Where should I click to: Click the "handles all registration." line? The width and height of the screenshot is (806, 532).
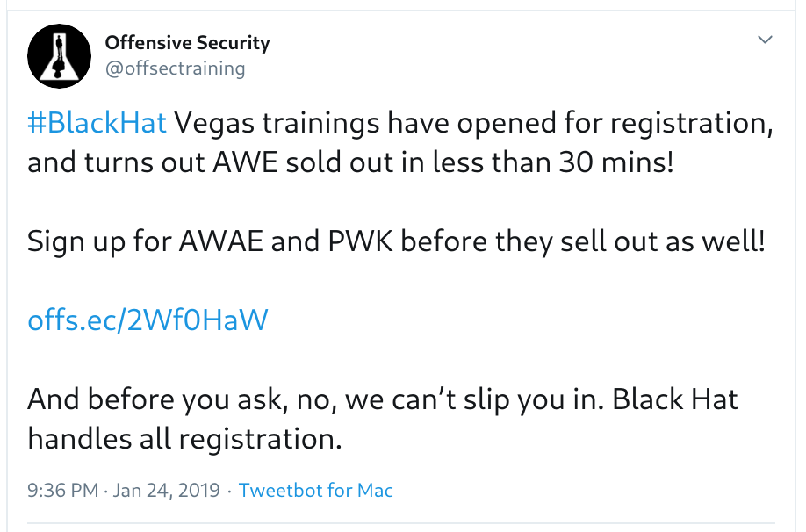point(184,438)
